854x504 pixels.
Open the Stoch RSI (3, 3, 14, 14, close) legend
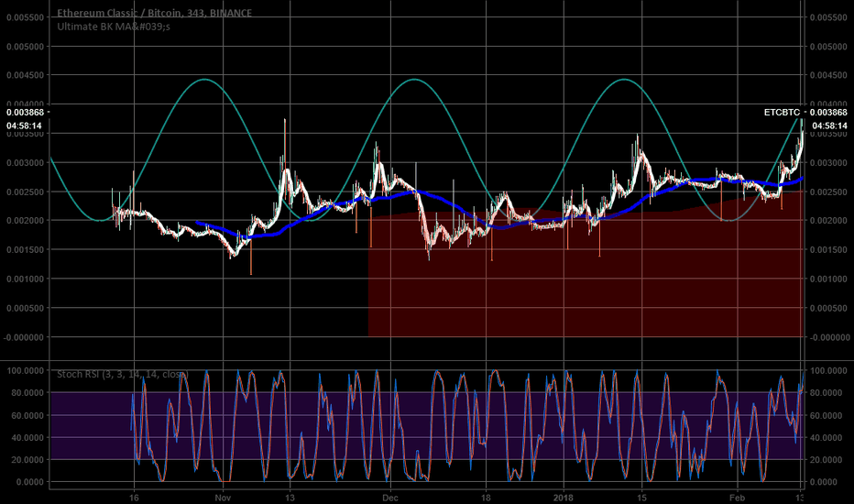click(x=123, y=374)
